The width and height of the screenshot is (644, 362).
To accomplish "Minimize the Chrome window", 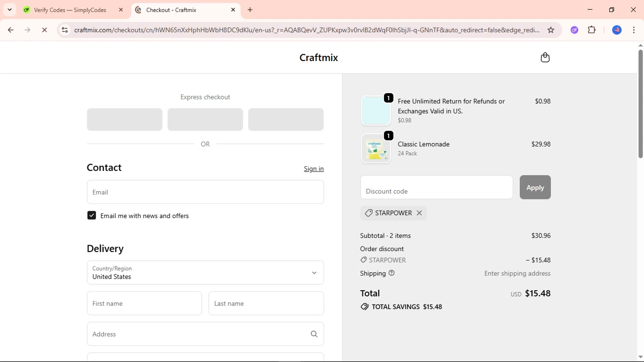I will pyautogui.click(x=590, y=9).
